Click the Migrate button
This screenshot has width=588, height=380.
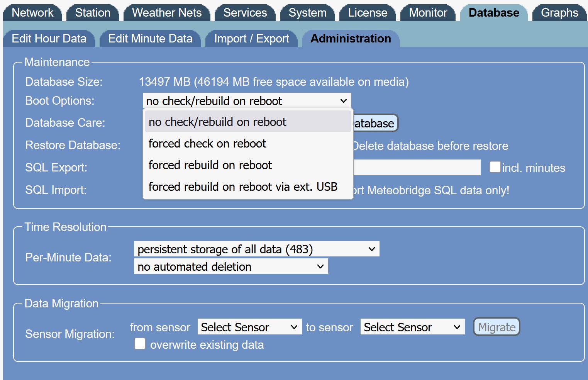496,327
